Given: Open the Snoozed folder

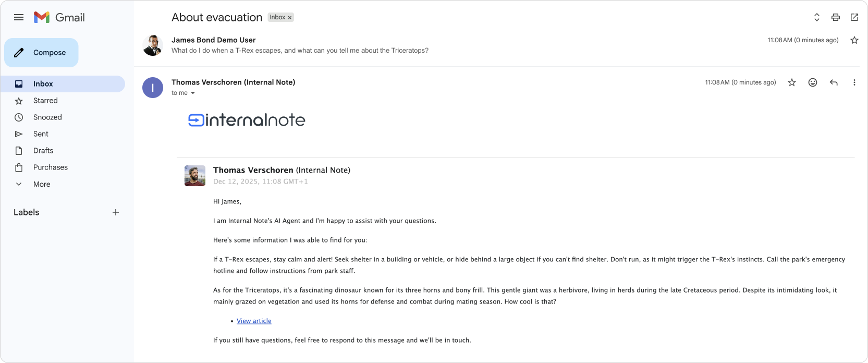Looking at the screenshot, I should tap(47, 117).
